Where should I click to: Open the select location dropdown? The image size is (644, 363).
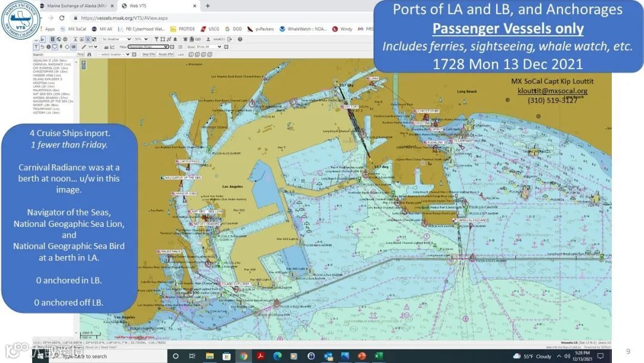click(x=114, y=54)
